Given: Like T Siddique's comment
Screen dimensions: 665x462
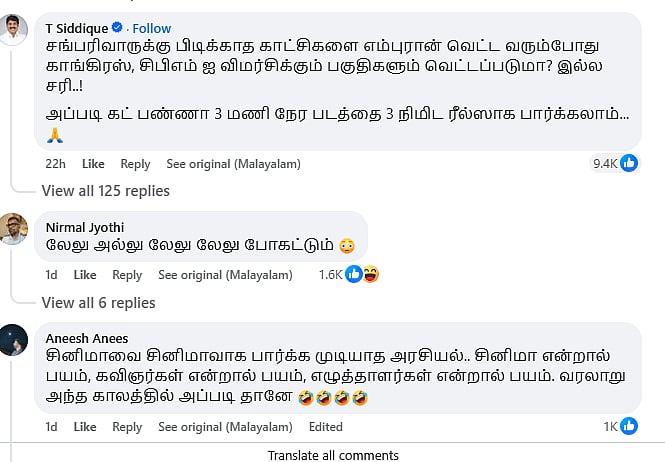Looking at the screenshot, I should pyautogui.click(x=93, y=164).
